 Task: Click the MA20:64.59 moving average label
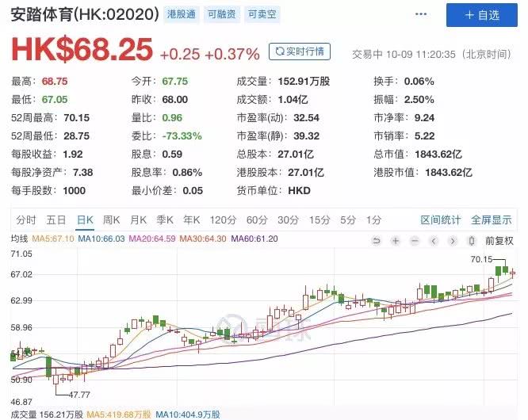[152, 239]
